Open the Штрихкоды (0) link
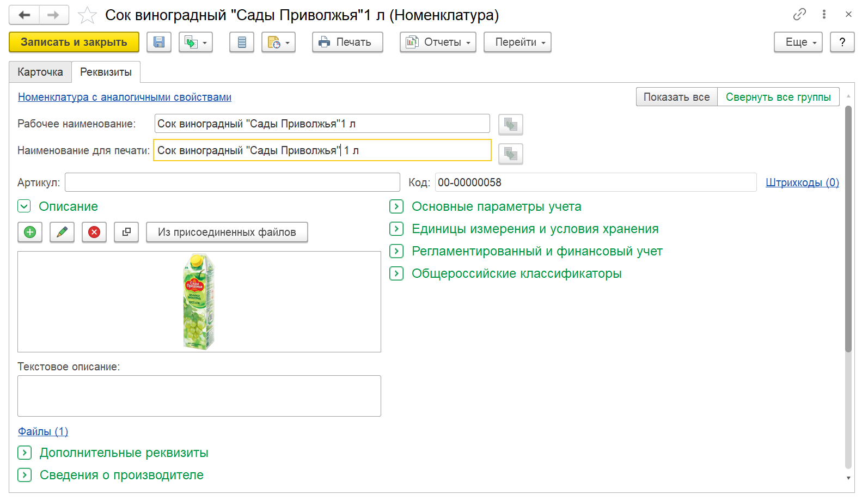Image resolution: width=868 pixels, height=500 pixels. coord(802,182)
